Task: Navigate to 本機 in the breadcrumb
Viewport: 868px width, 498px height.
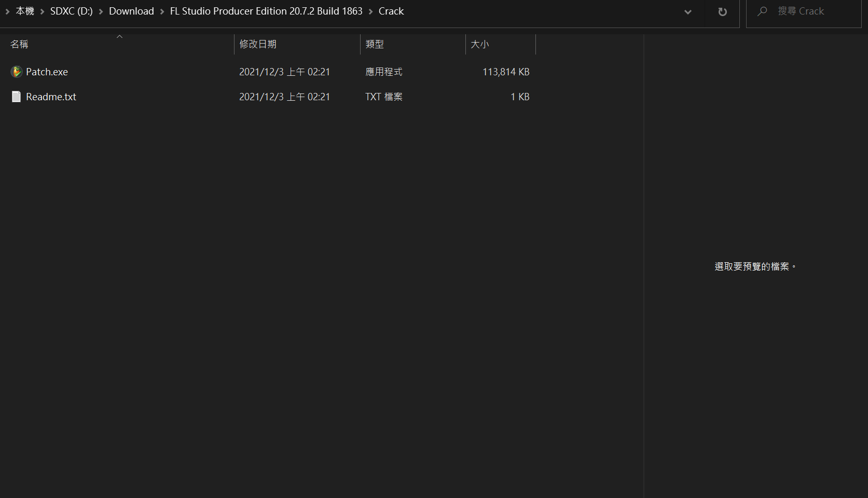Action: pos(25,11)
